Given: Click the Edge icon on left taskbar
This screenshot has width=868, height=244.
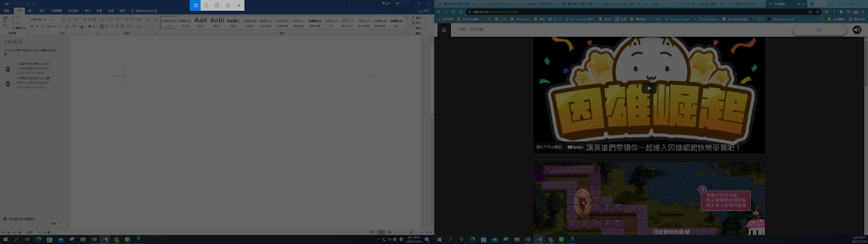Looking at the screenshot, I should [x=39, y=239].
